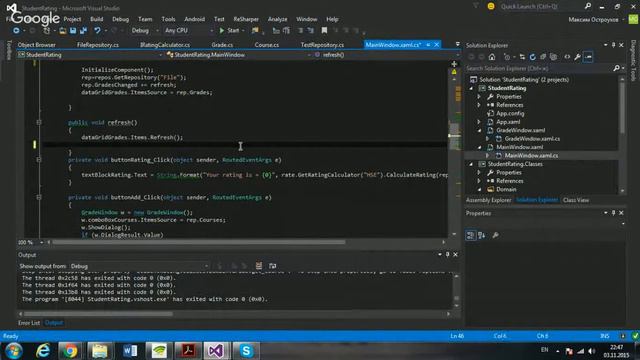Click the Sync with Active Document icon
Image resolution: width=640 pixels, height=360 pixels.
[522, 57]
